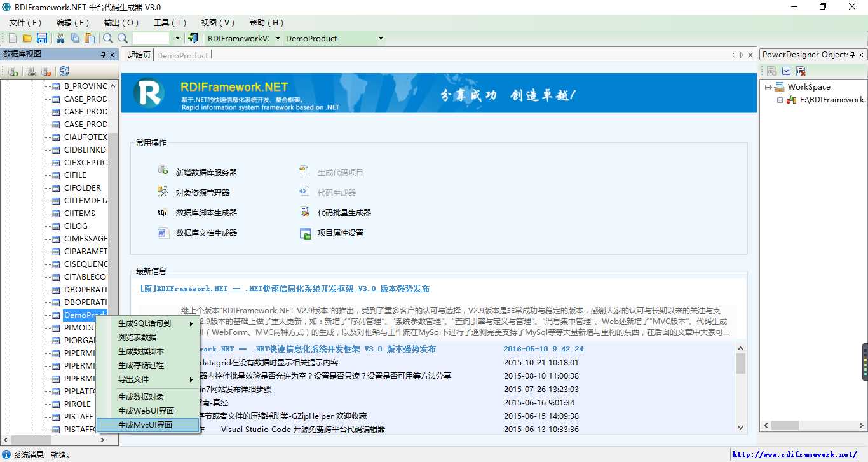This screenshot has height=462, width=868.
Task: Open the www.rdiframework.net status bar link
Action: 795,454
